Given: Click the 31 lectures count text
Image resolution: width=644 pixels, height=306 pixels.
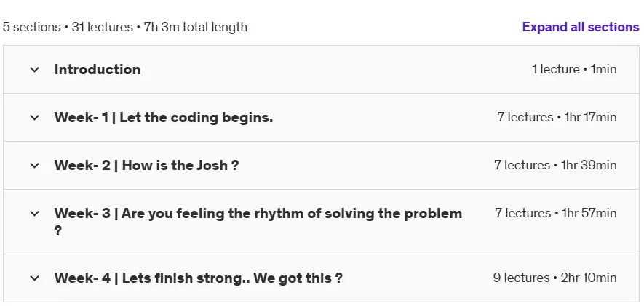Looking at the screenshot, I should [x=103, y=27].
